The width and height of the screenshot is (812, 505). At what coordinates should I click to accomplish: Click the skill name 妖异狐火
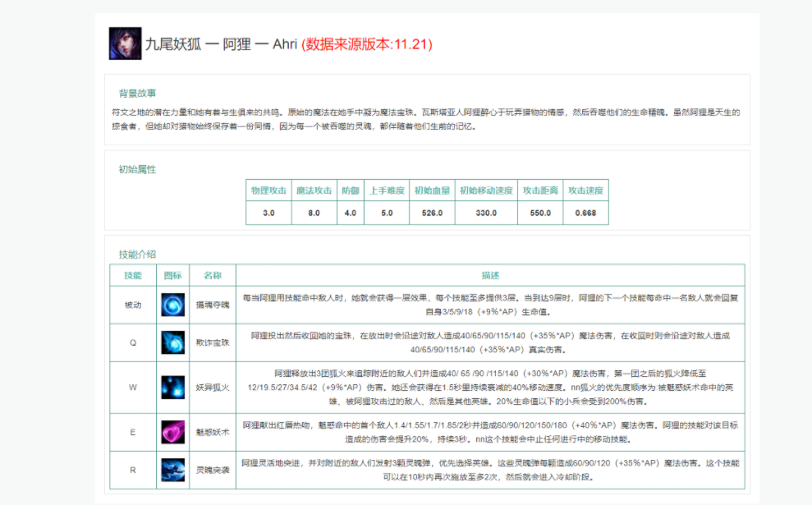click(x=213, y=388)
